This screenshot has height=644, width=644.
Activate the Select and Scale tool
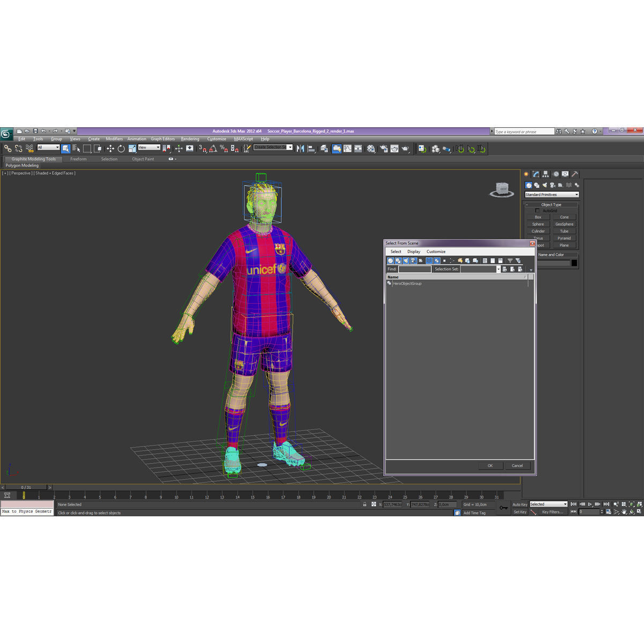(x=132, y=148)
